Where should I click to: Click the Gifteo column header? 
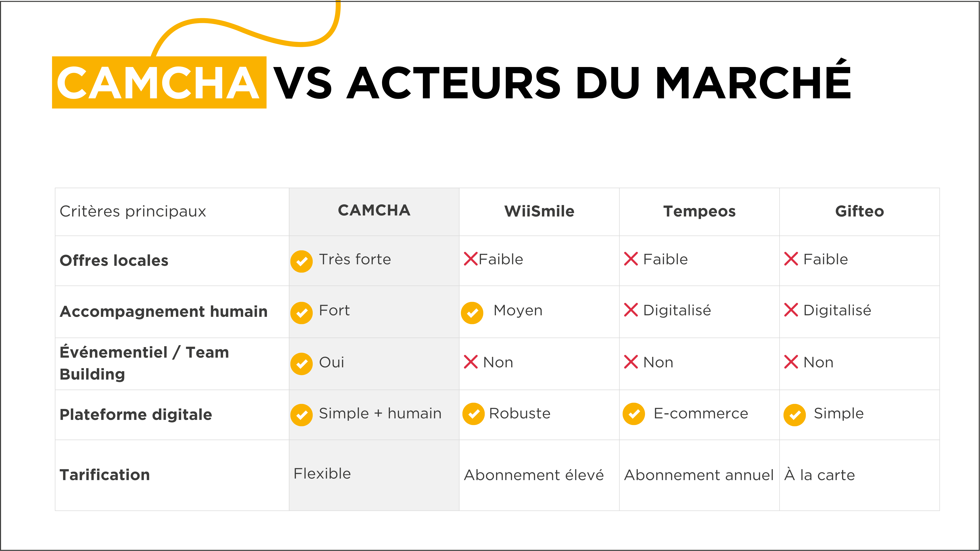(x=859, y=211)
